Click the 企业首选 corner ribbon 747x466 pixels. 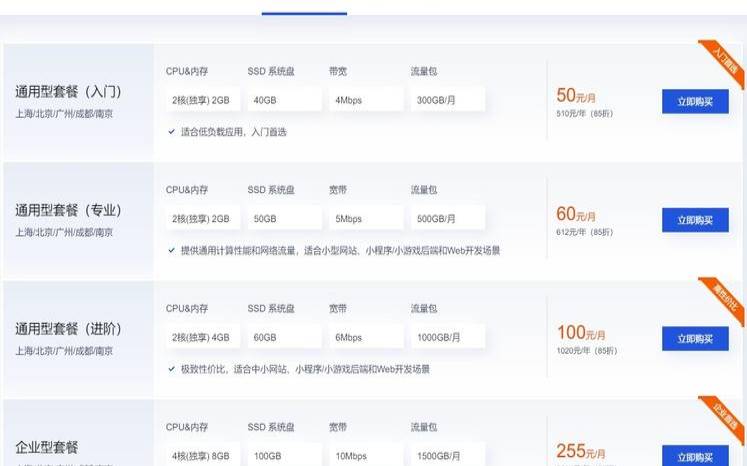tap(724, 418)
